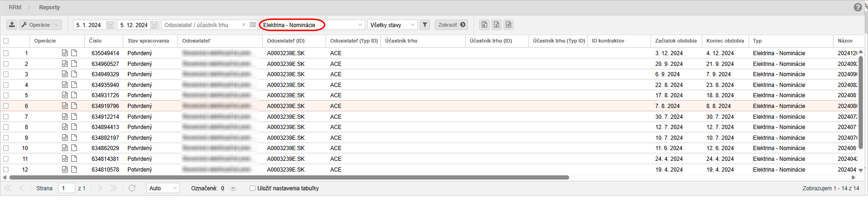Enable Uložiť nastavenia tabuľky checkbox
Screen dimensions: 868x202
(252, 188)
